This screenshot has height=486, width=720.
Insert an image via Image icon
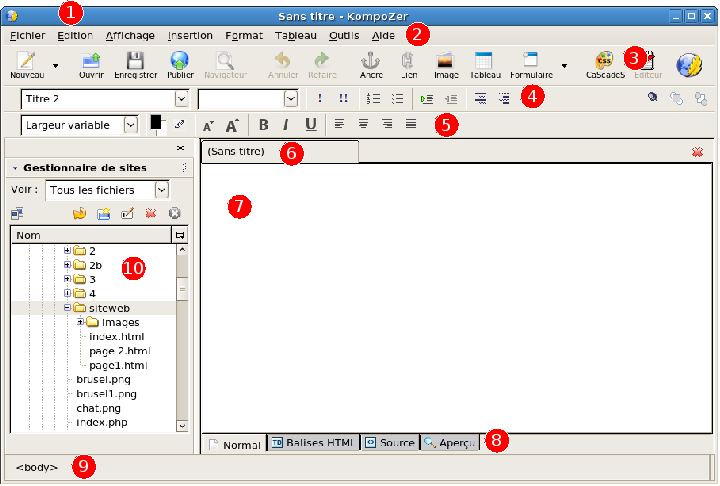(x=446, y=65)
